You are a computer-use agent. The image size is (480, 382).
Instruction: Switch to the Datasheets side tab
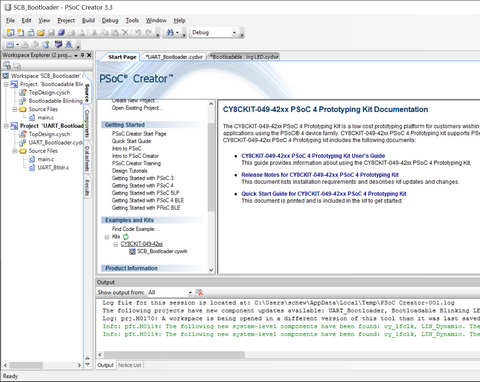[87, 158]
